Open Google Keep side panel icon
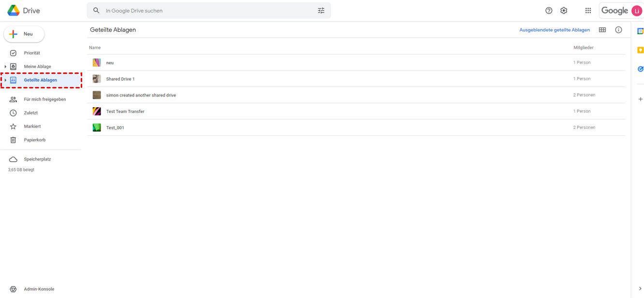Viewport: 644px width, 298px height. (640, 50)
